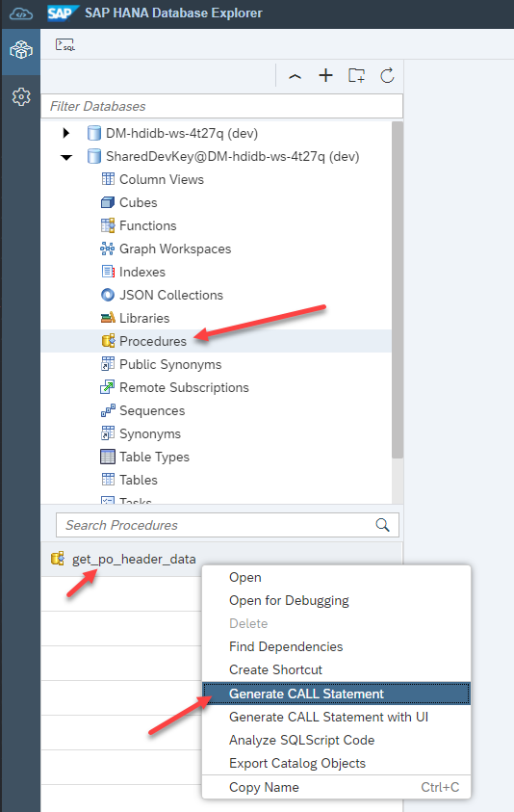Select Find Dependencies option
The image size is (514, 812).
point(286,646)
